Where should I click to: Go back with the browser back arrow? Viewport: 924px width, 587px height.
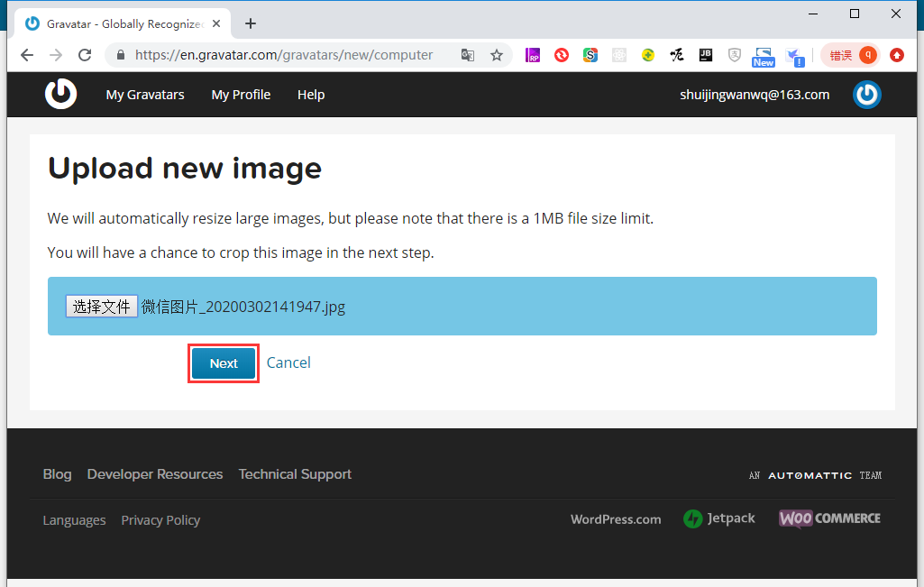pyautogui.click(x=27, y=55)
